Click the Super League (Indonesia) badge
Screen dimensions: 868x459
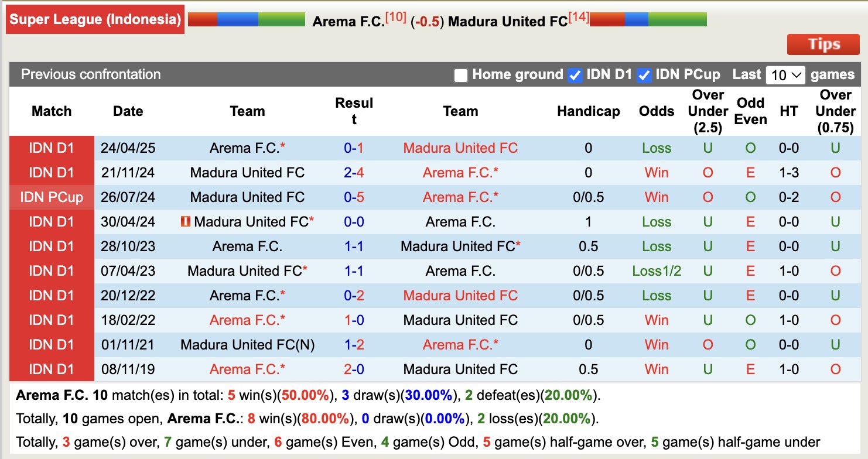coord(95,19)
